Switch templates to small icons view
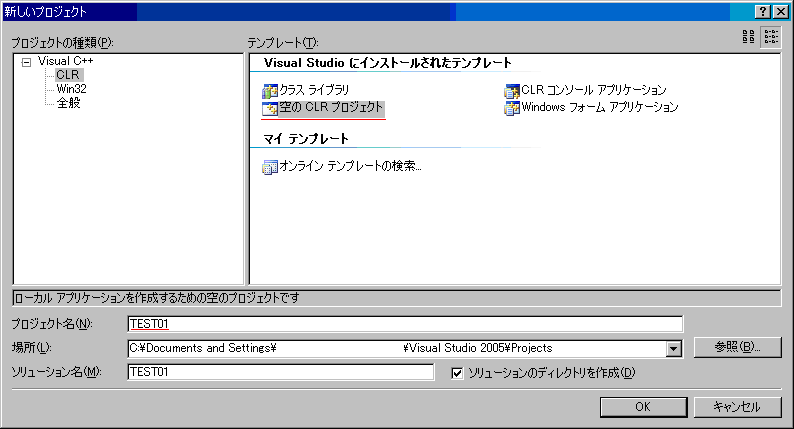The width and height of the screenshot is (794, 429). tap(771, 36)
